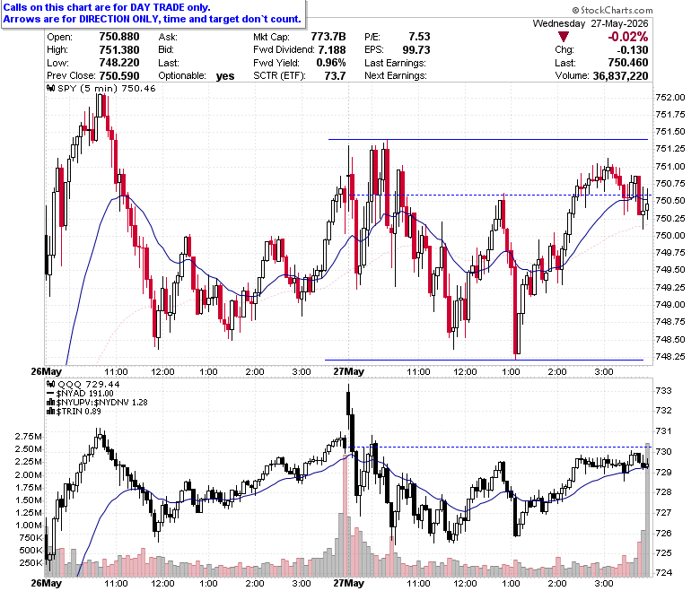Click the Optionable yes value
This screenshot has width=700, height=591.
click(225, 76)
